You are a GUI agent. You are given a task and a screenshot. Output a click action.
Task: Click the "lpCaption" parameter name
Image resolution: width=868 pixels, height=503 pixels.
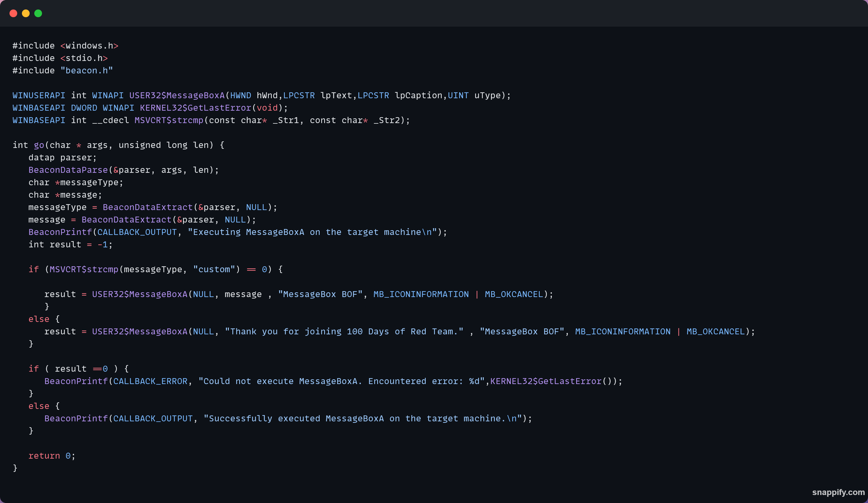click(419, 95)
